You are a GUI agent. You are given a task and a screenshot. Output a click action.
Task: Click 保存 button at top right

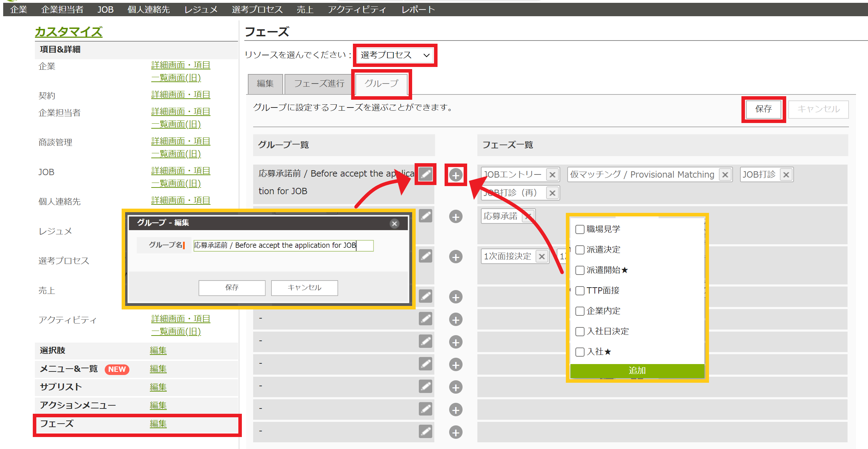click(x=763, y=109)
